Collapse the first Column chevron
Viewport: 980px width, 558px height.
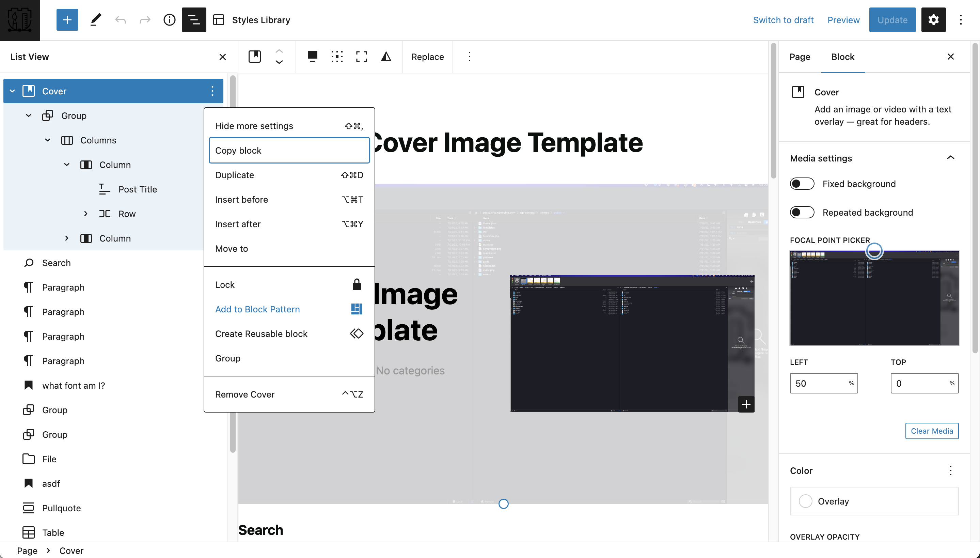tap(67, 165)
